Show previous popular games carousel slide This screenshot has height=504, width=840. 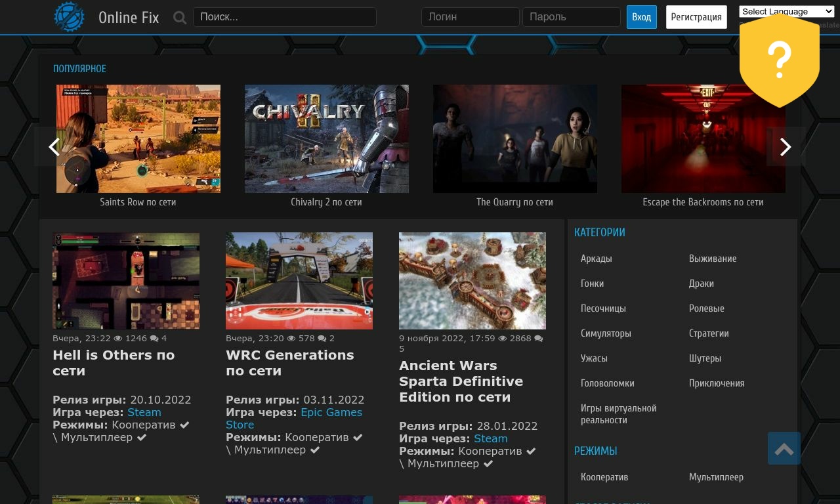[x=54, y=147]
